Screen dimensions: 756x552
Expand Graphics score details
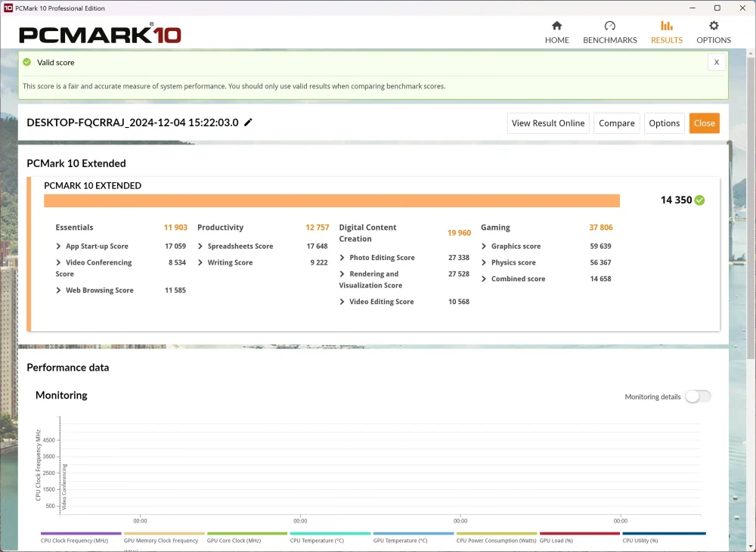[484, 247]
